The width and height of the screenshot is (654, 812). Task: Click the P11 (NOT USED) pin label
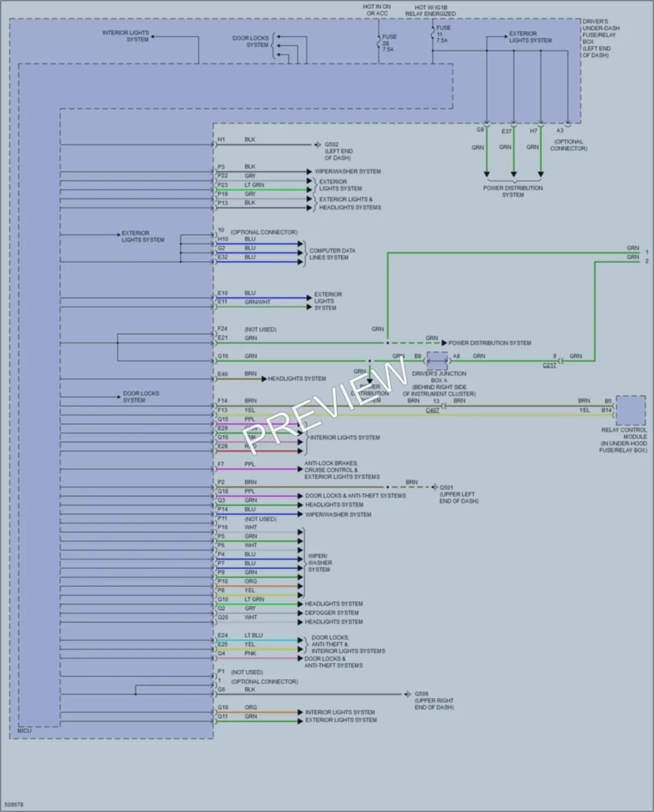246,519
